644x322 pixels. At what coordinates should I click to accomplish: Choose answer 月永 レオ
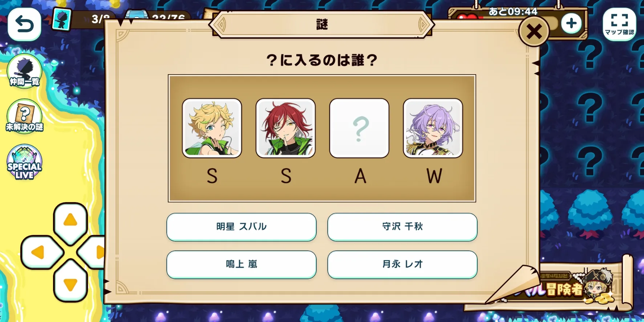[402, 265]
